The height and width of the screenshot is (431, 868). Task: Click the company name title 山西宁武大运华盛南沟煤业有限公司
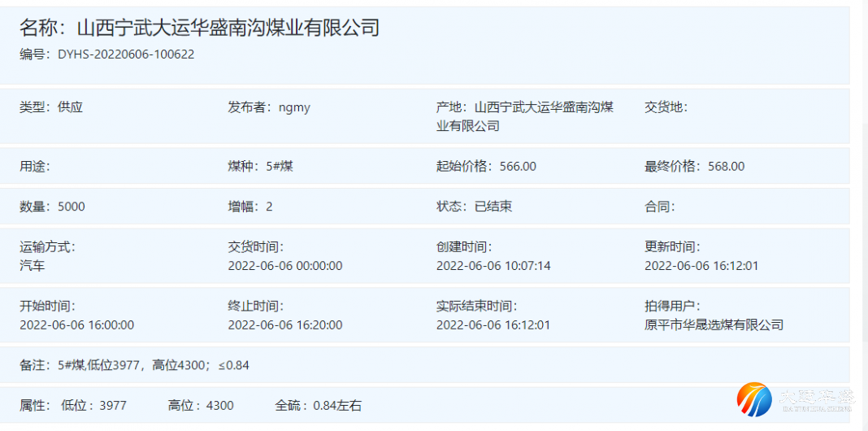[228, 28]
